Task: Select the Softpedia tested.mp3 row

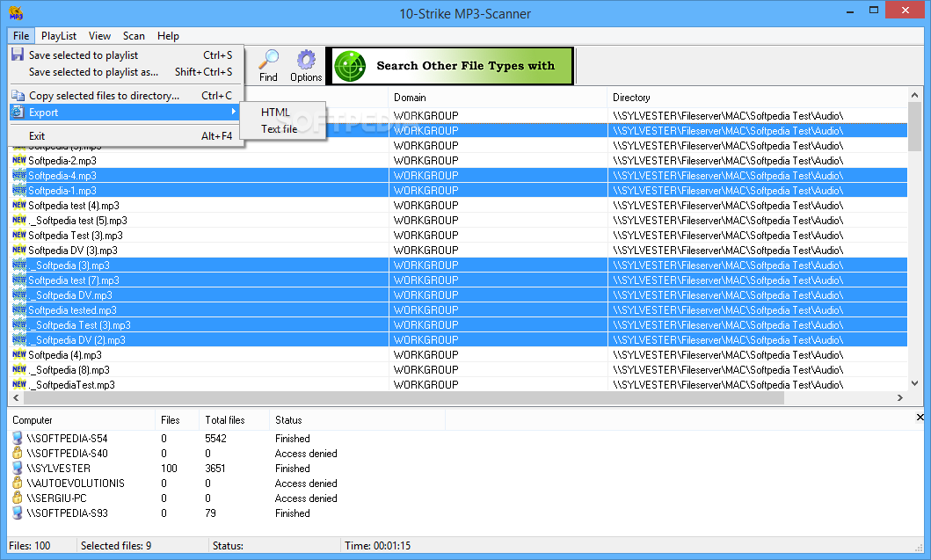Action: point(458,310)
